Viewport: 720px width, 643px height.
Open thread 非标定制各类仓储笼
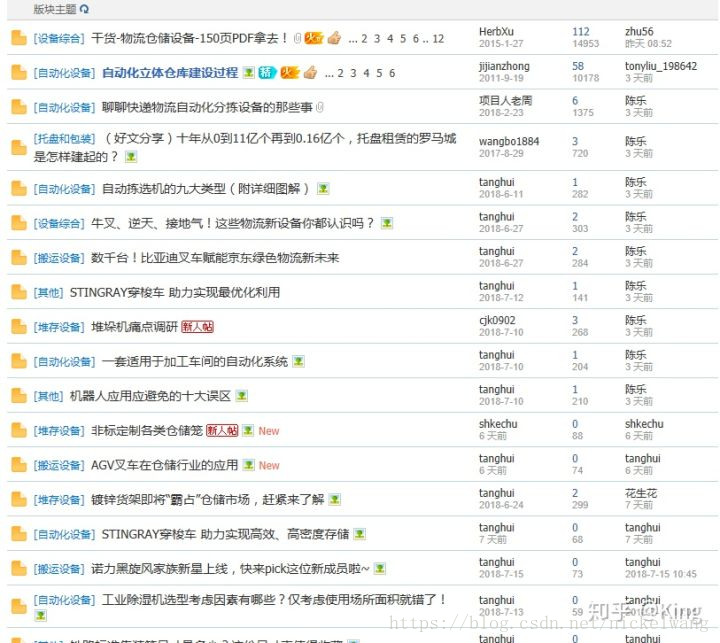147,430
